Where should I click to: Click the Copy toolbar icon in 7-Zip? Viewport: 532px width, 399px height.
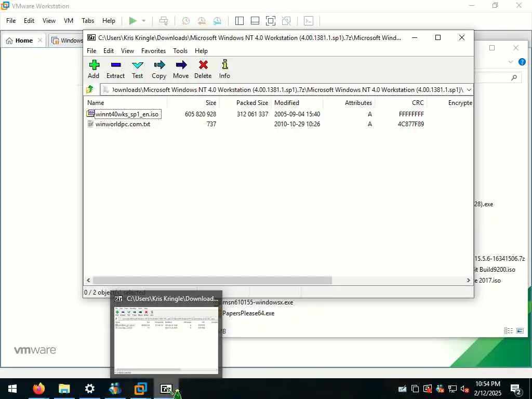coord(159,65)
